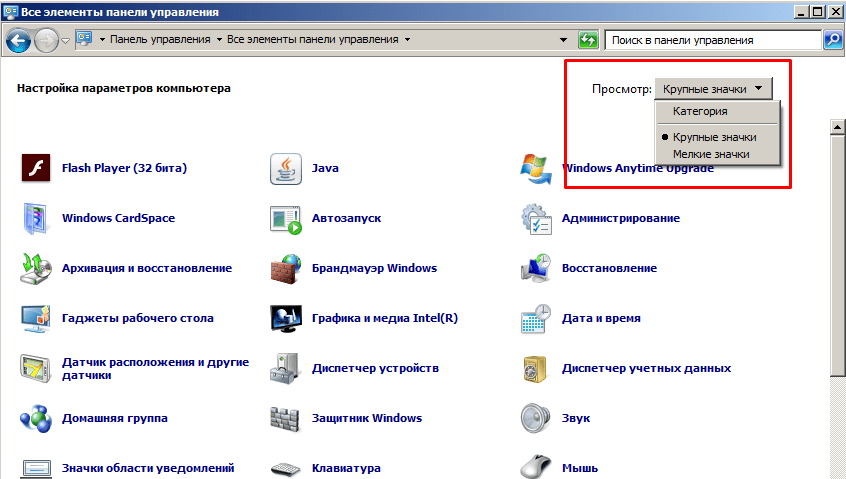The width and height of the screenshot is (846, 479).
Task: Open the Администрирование link text
Action: coord(620,218)
